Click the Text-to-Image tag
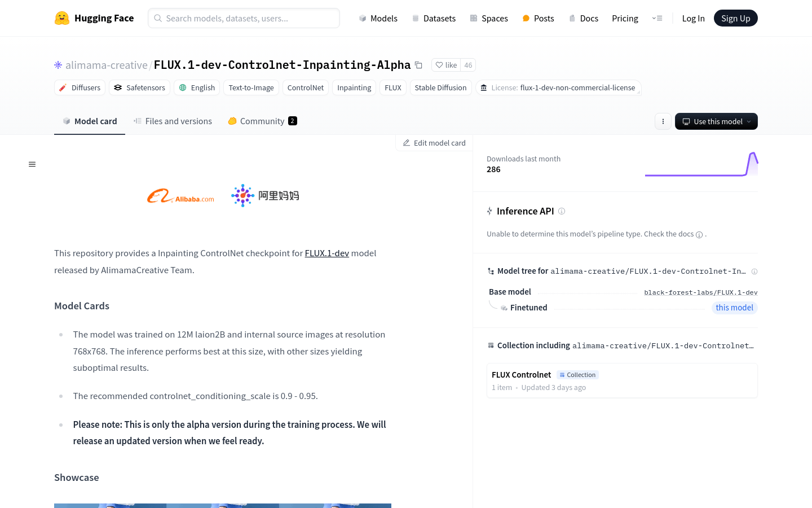This screenshot has height=508, width=812. [x=251, y=87]
